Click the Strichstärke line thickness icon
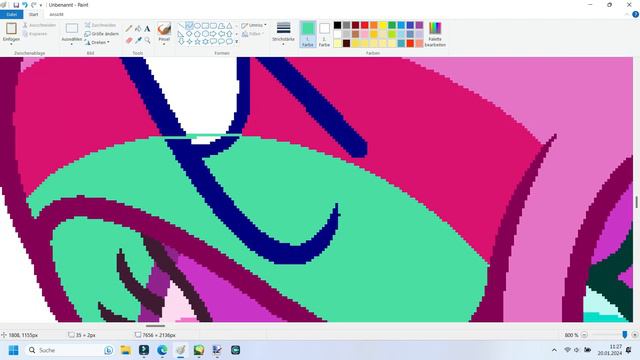Image resolution: width=640 pixels, height=360 pixels. click(283, 28)
